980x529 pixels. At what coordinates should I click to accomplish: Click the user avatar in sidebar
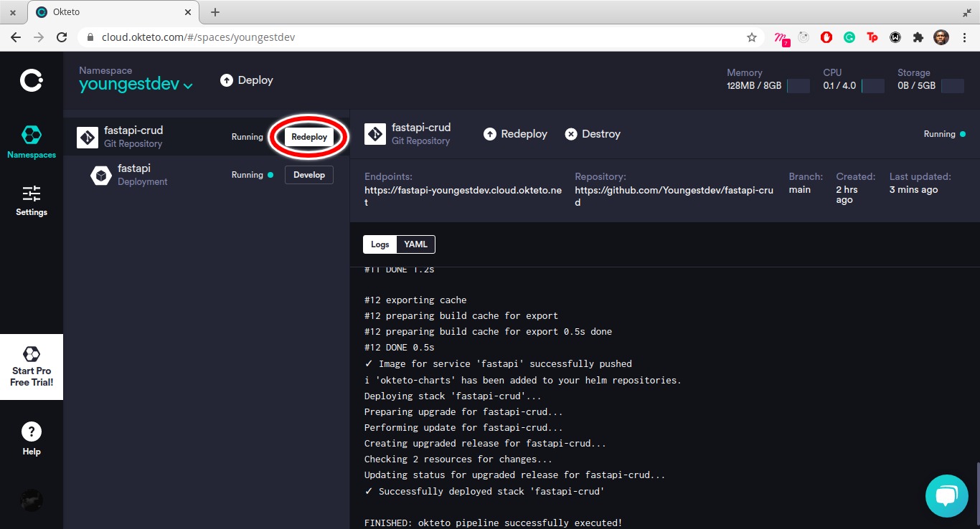(x=32, y=500)
